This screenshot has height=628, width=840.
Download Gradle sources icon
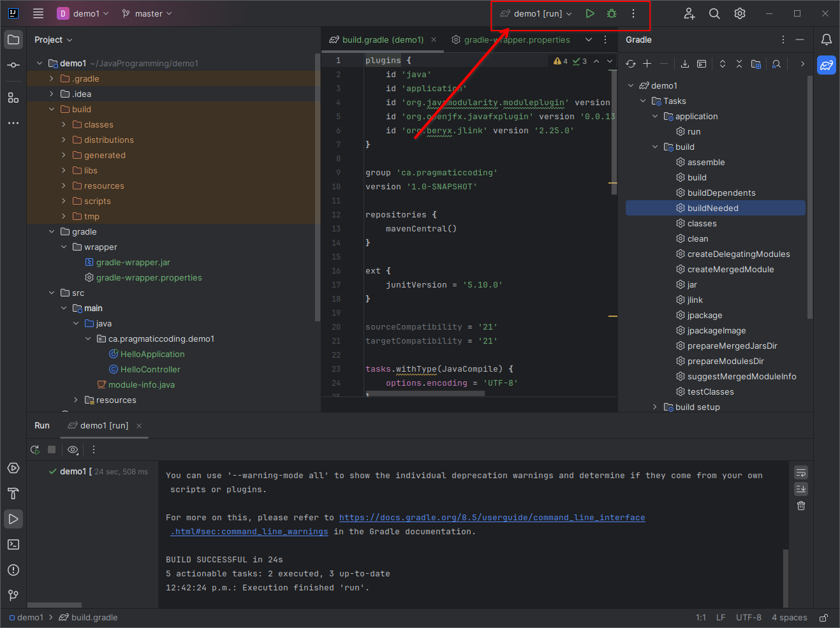(685, 64)
